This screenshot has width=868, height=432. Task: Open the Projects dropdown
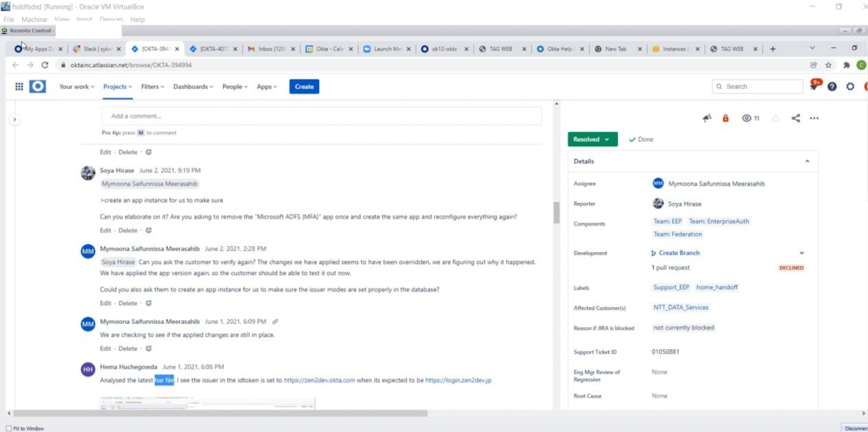(118, 87)
